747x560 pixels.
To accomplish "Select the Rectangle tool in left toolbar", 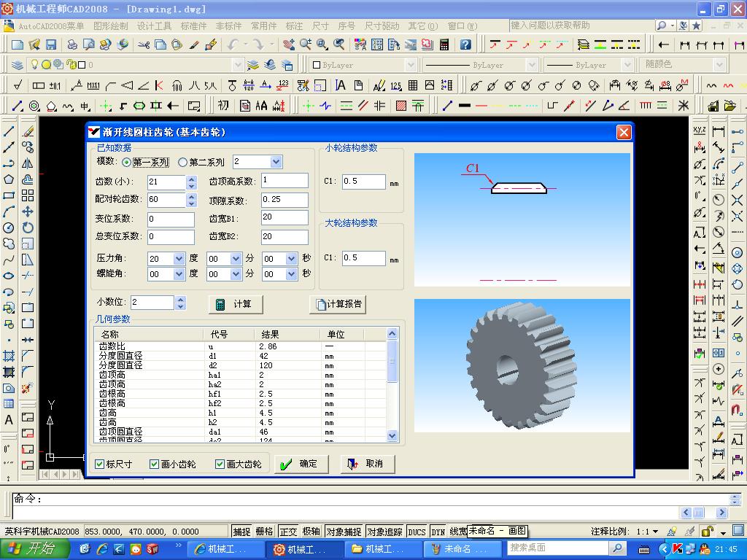I will click(9, 195).
